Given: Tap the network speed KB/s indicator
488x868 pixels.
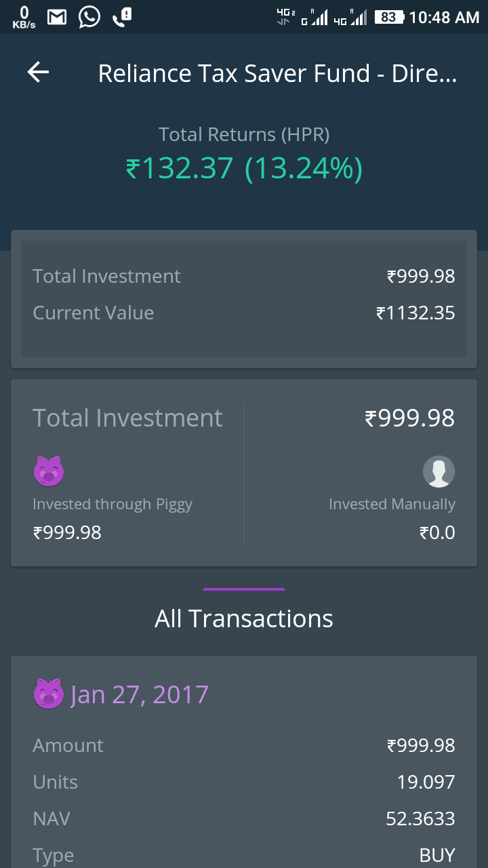Looking at the screenshot, I should click(x=24, y=18).
